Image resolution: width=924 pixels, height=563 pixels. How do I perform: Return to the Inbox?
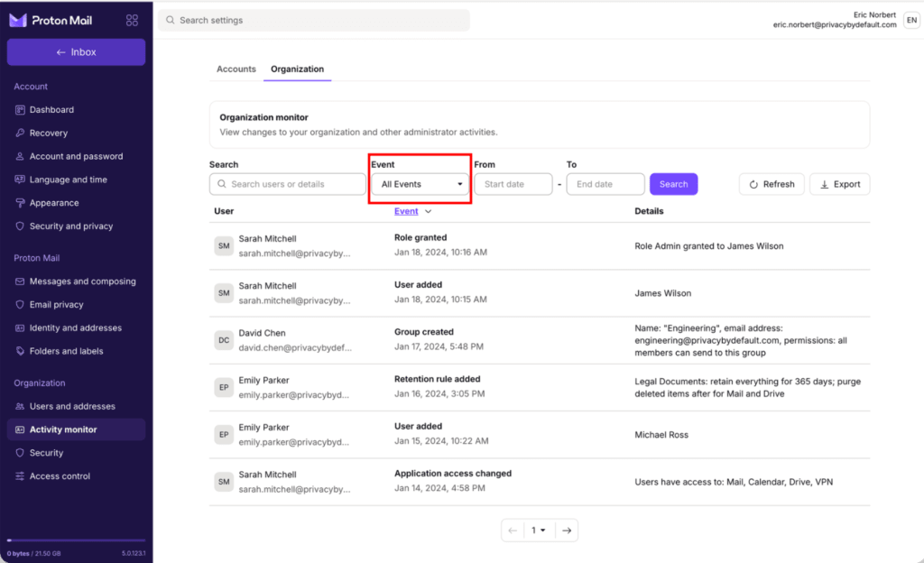click(x=76, y=52)
